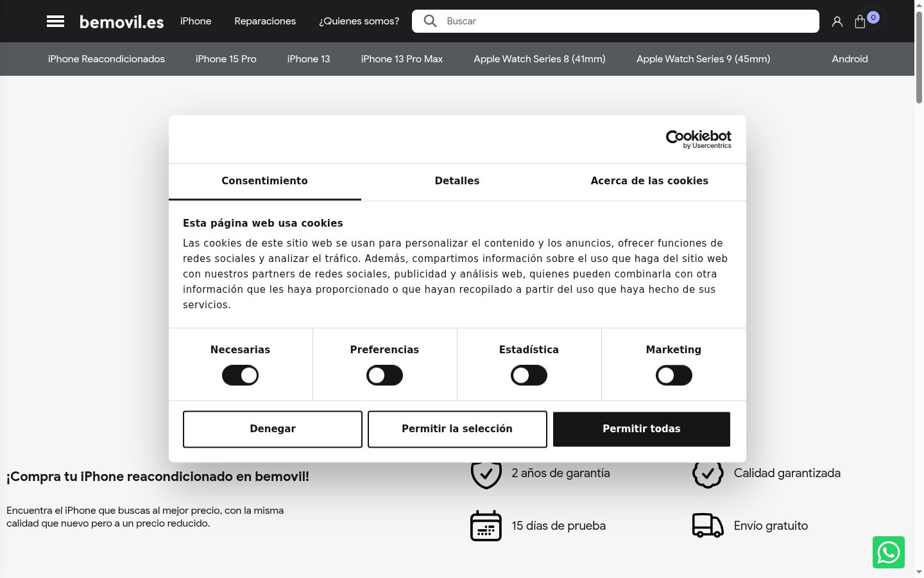Image resolution: width=924 pixels, height=578 pixels.
Task: Open the hamburger menu icon
Action: coord(56,21)
